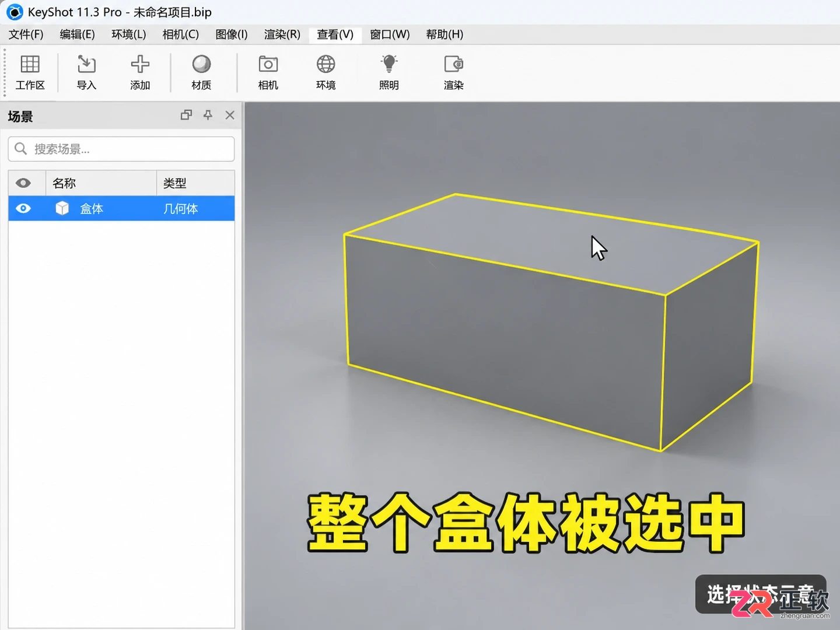Open the 环境(L) menu
This screenshot has width=840, height=630.
(x=129, y=34)
